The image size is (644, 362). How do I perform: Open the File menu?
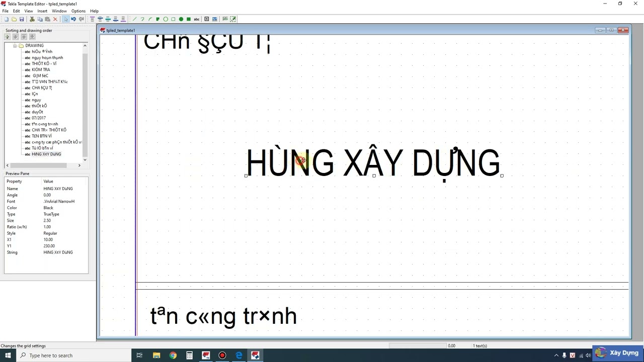tap(5, 11)
